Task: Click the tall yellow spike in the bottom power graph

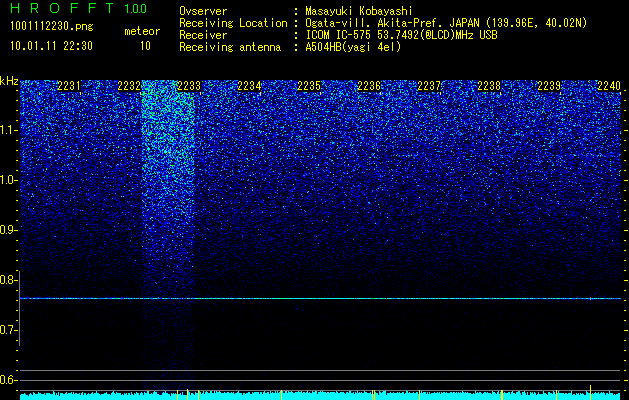Action: (x=590, y=390)
